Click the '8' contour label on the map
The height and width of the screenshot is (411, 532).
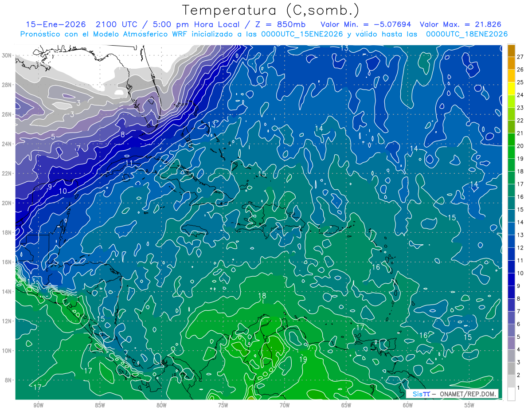click(123, 134)
